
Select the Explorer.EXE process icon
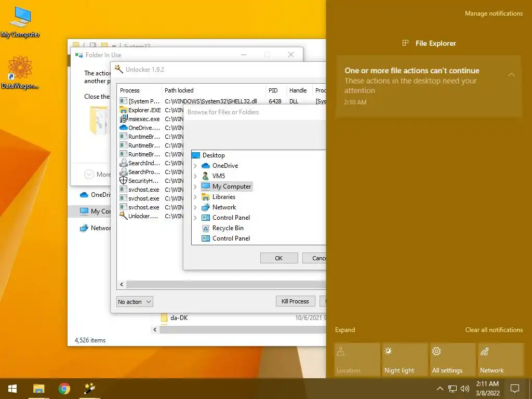pos(124,110)
